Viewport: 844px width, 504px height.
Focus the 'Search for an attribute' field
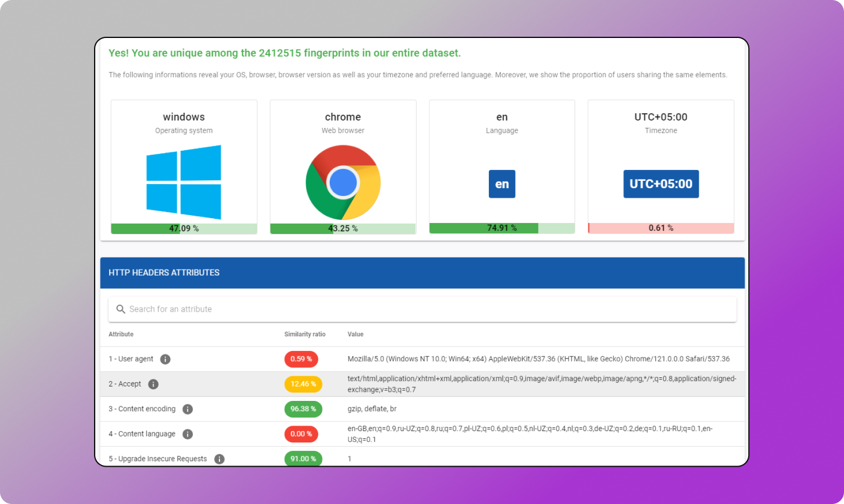point(422,309)
